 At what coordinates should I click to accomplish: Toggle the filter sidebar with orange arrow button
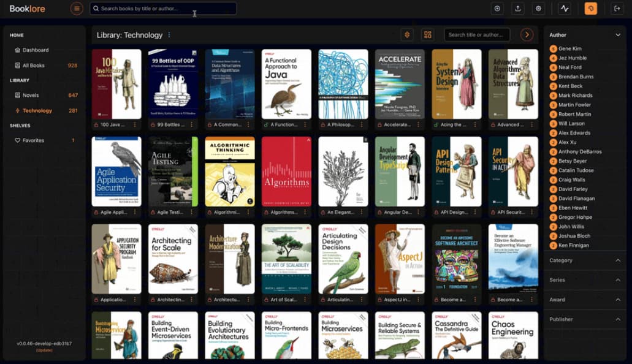click(527, 35)
